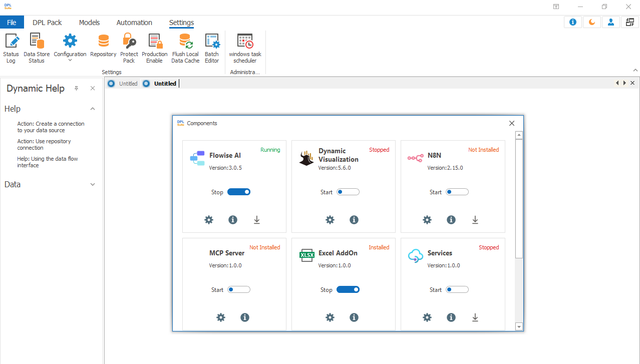The image size is (640, 364).
Task: Open Use repository connection action
Action: 44,144
